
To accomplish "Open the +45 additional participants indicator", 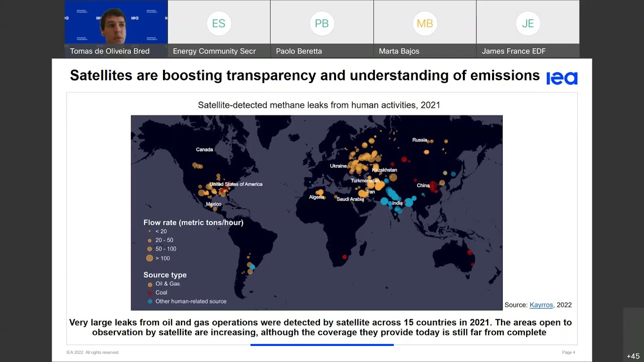I will pos(633,356).
